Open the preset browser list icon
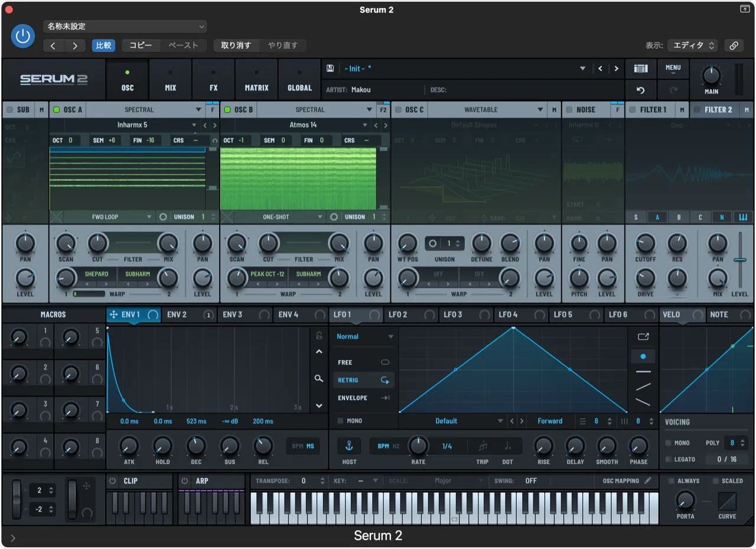This screenshot has width=756, height=549. click(640, 68)
